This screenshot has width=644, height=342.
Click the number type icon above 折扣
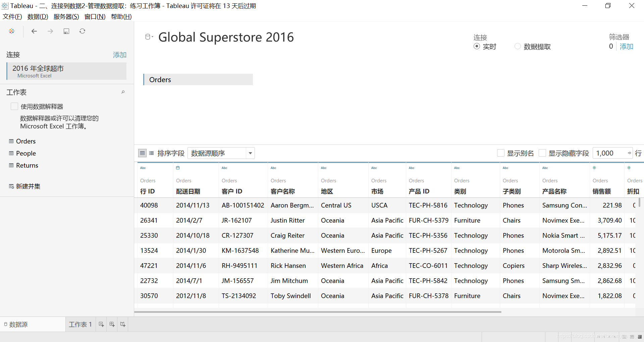(629, 168)
